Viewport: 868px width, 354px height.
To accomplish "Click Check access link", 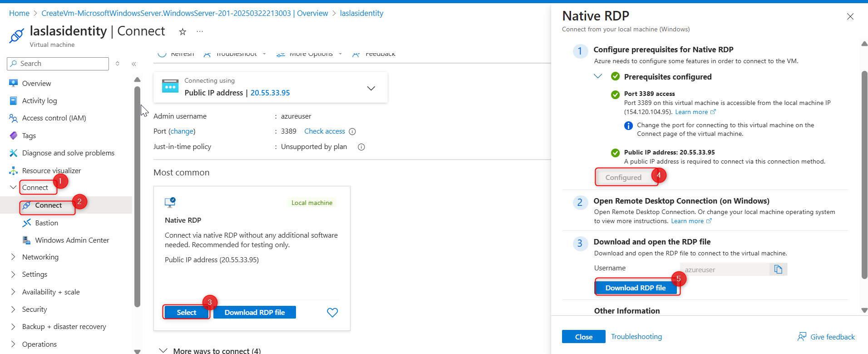I will (325, 131).
